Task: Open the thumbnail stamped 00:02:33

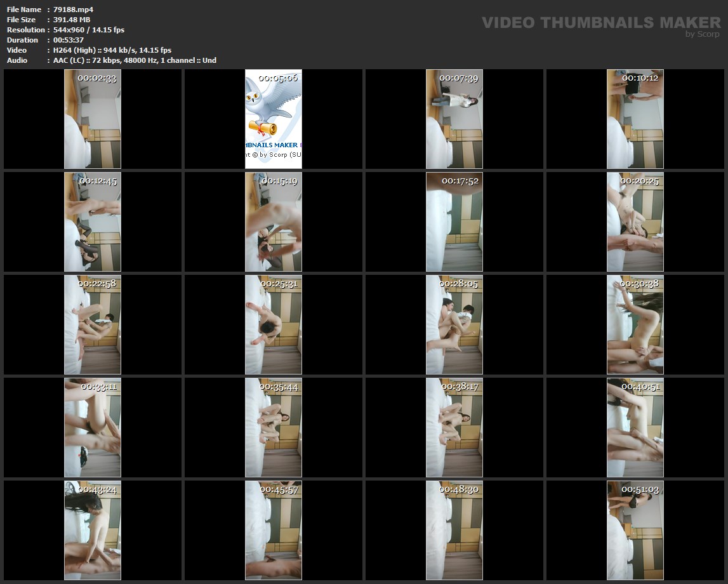Action: [x=93, y=119]
